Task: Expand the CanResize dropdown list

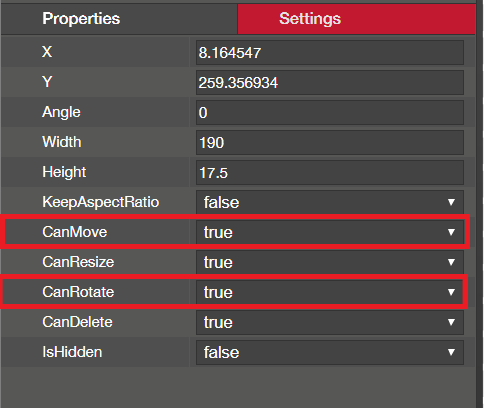Action: [330, 262]
